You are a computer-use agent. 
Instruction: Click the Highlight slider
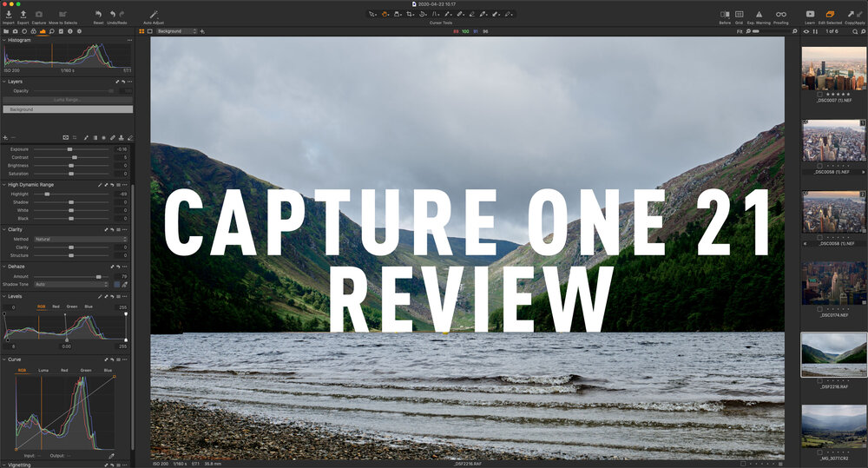[x=71, y=194]
